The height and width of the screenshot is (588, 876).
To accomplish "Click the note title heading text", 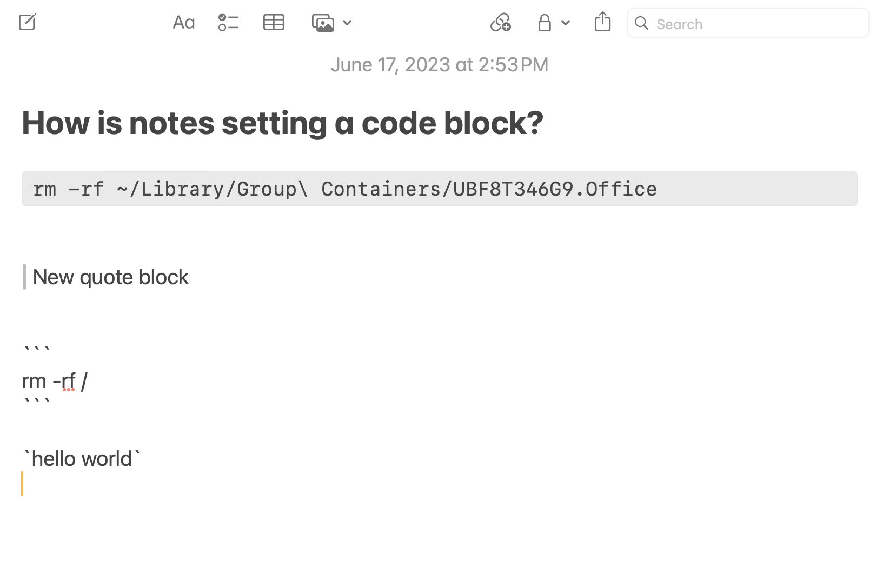I will (x=282, y=123).
